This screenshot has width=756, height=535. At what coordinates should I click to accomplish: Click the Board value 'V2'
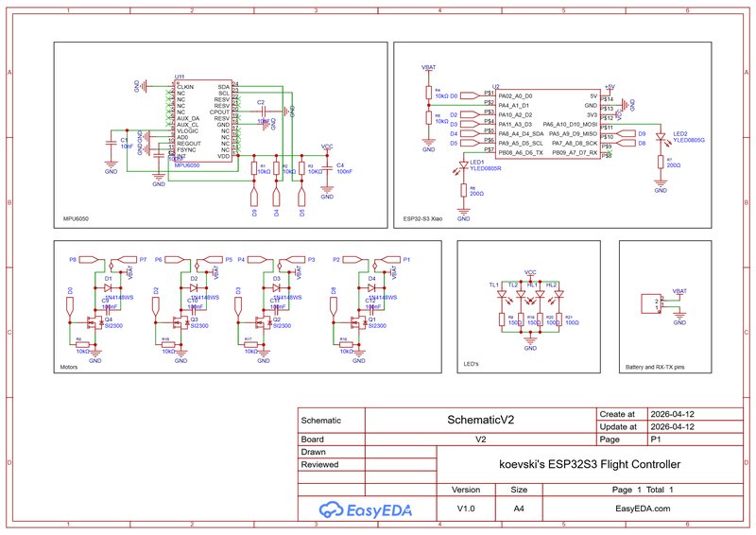[481, 440]
